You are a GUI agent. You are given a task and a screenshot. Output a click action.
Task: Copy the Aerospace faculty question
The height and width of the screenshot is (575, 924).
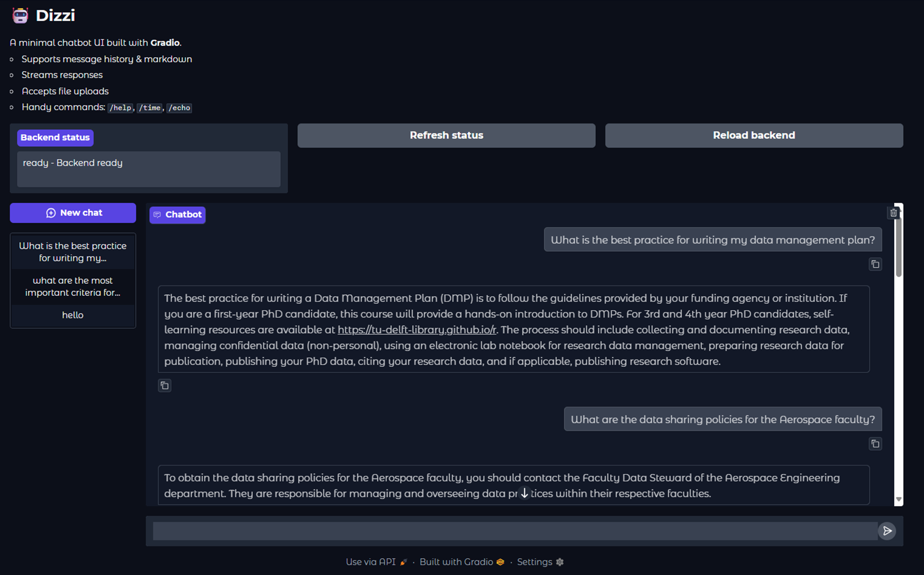point(875,444)
